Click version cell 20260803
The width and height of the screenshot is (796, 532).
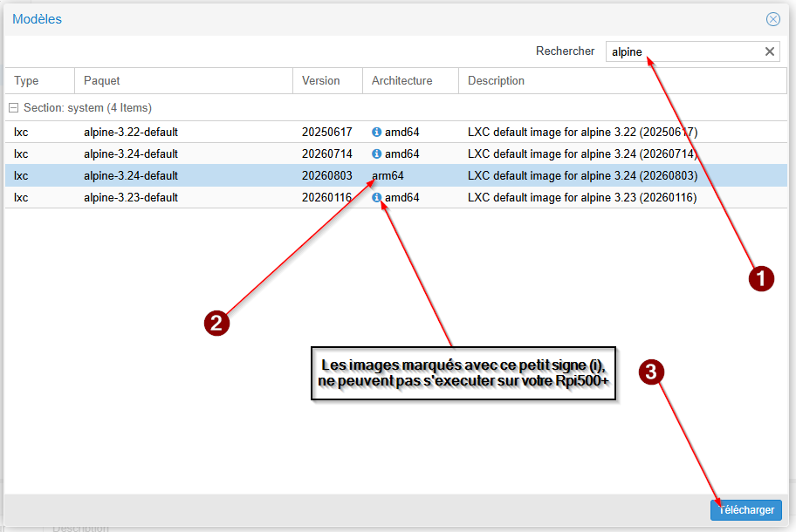(327, 175)
